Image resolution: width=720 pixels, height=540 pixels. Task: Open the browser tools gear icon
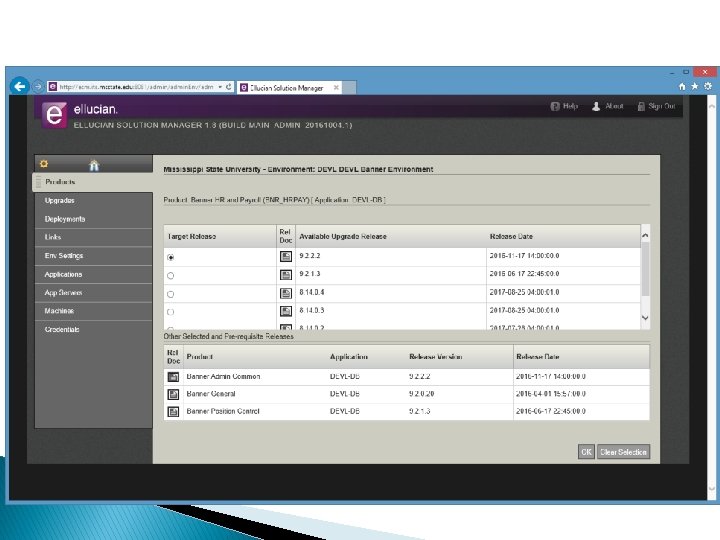[708, 86]
